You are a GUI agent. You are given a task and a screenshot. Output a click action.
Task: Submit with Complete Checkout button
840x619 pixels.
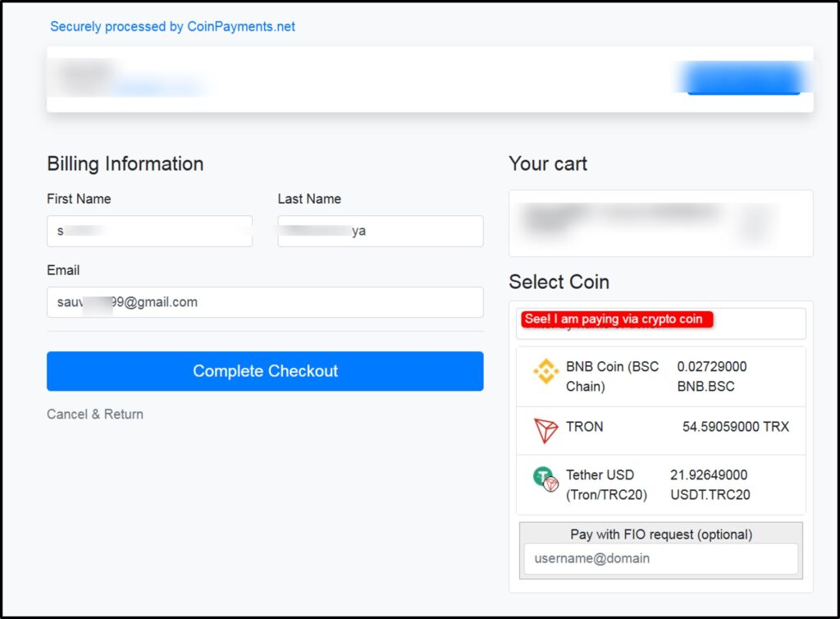tap(265, 371)
